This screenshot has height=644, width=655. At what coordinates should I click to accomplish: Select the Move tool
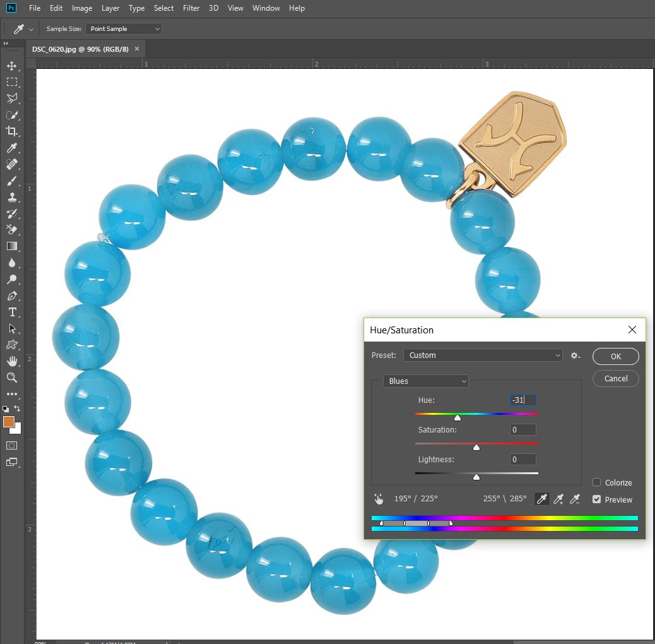tap(12, 66)
